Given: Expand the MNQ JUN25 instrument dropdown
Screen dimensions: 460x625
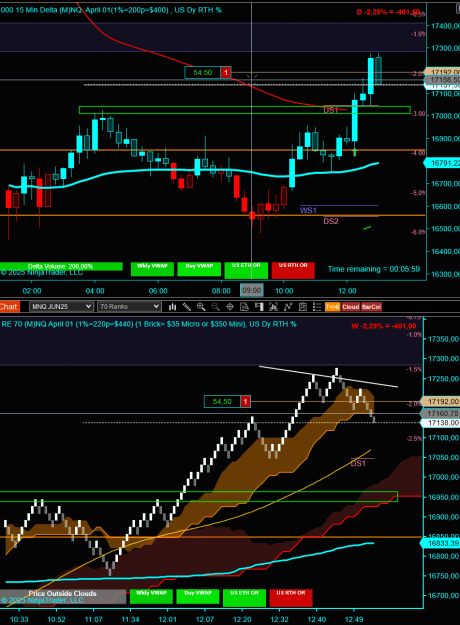Looking at the screenshot, I should (61, 307).
